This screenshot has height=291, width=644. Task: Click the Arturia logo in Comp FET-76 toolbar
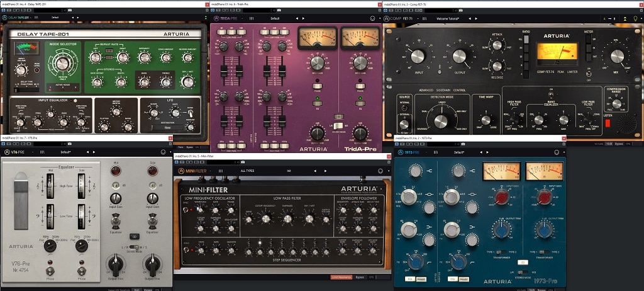pos(387,18)
